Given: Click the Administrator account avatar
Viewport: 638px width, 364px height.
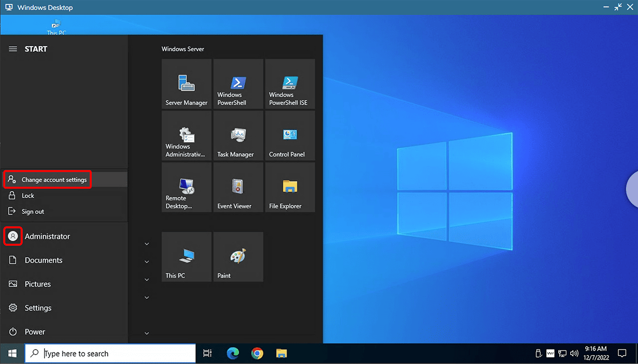Looking at the screenshot, I should (13, 236).
